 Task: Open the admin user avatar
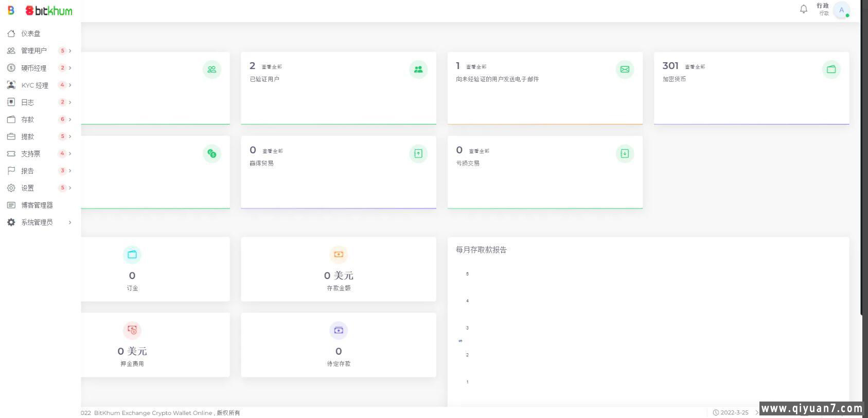pyautogui.click(x=841, y=10)
